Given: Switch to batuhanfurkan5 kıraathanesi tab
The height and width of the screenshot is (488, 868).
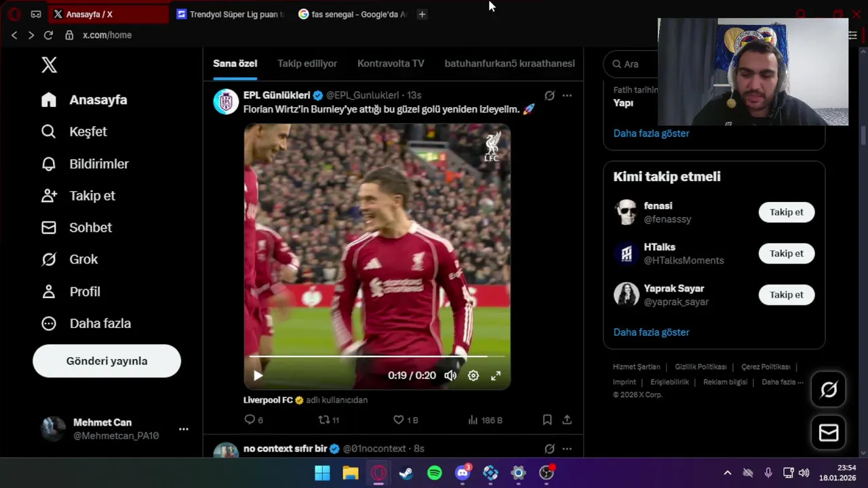Looking at the screenshot, I should [509, 63].
